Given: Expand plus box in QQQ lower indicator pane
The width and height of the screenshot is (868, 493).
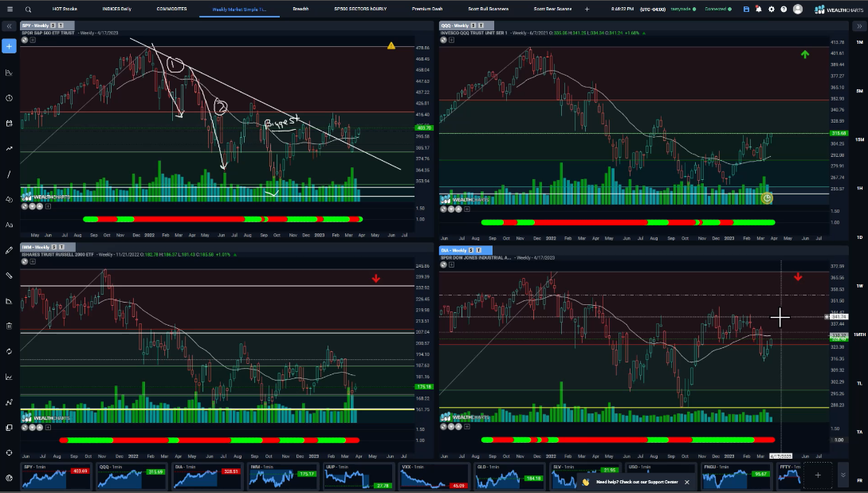Looking at the screenshot, I should click(x=466, y=209).
